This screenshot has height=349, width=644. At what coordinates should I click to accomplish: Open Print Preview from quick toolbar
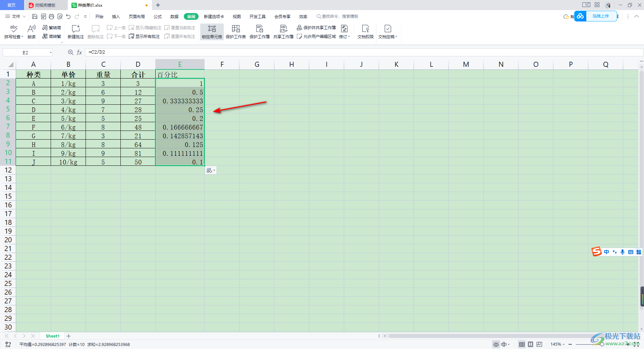pos(60,16)
